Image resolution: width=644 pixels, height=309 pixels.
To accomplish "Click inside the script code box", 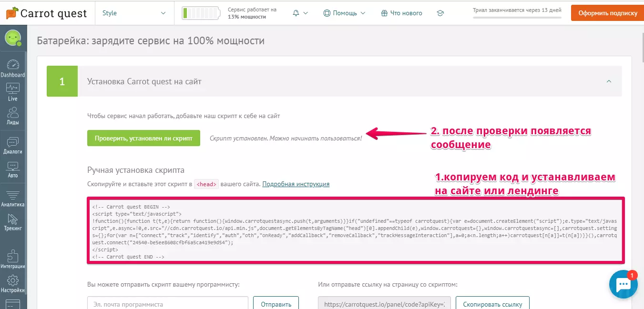I will coord(355,230).
